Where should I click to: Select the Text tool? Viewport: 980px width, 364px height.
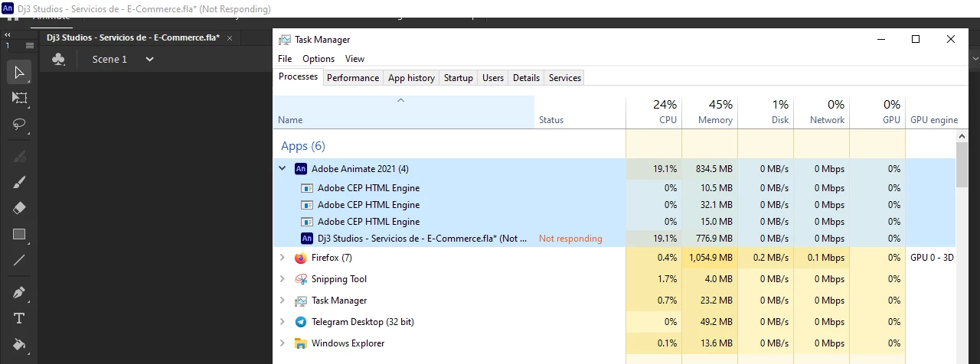click(x=20, y=318)
